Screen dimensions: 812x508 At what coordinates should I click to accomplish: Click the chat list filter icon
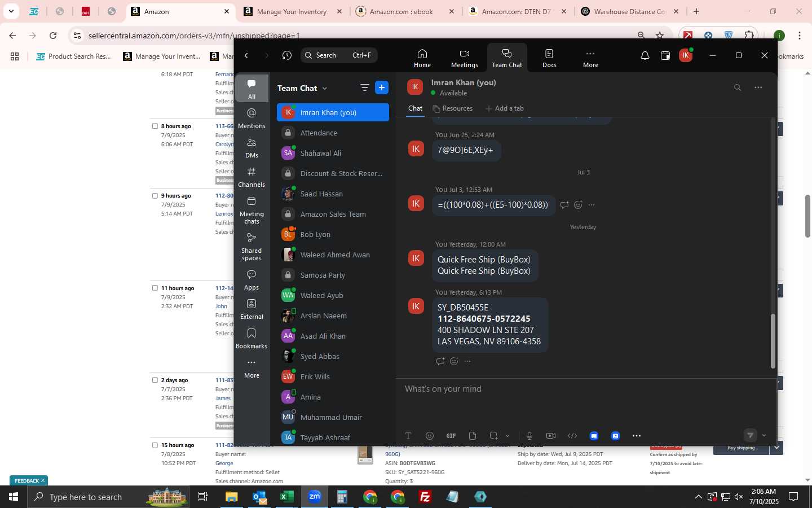tap(364, 87)
